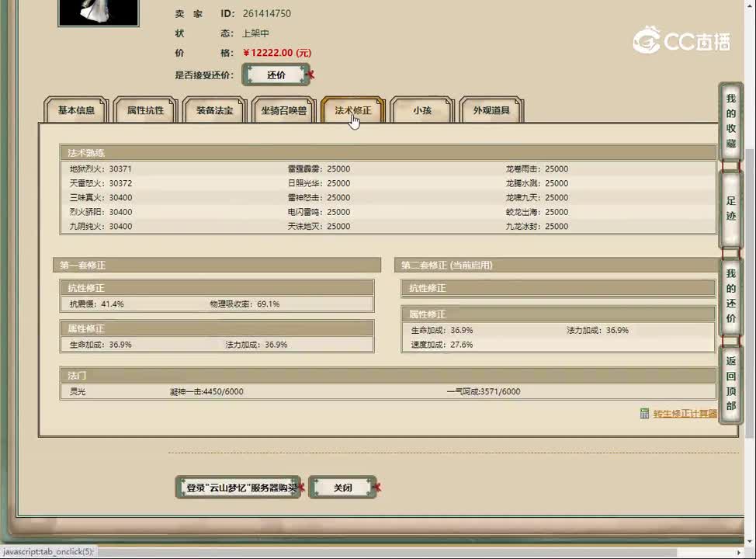
Task: Click 返回顶部 in the side panel
Action: point(731,384)
